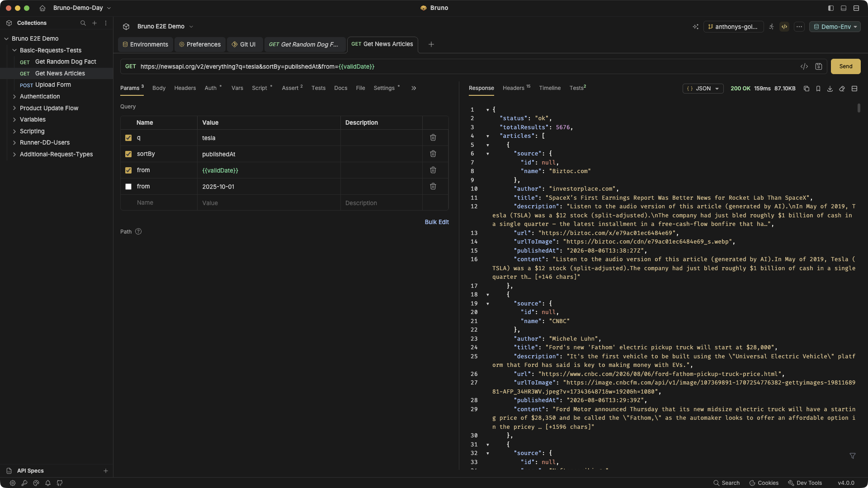Viewport: 868px width, 488px height.
Task: Open the JSON response format dropdown
Action: coord(703,89)
